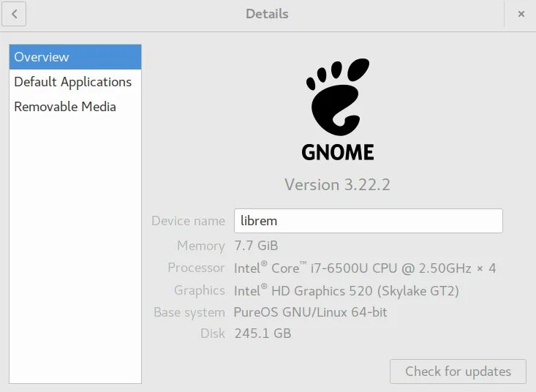Select the Overview sidebar item

(75, 57)
